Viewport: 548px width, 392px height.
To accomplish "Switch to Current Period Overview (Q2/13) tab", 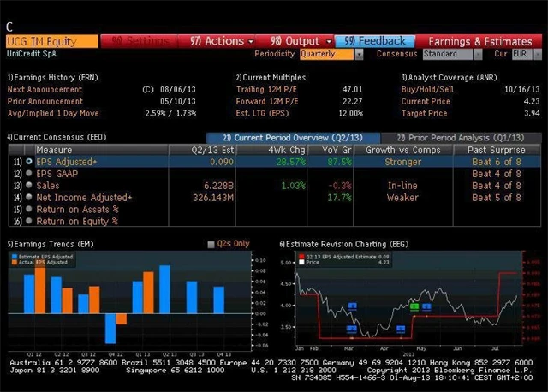I will pos(293,138).
